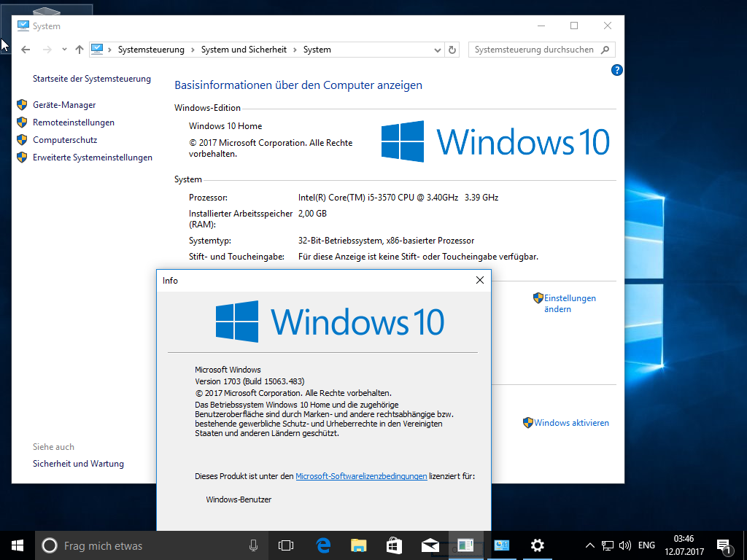
Task: Click computer icon in address bar
Action: (x=97, y=50)
